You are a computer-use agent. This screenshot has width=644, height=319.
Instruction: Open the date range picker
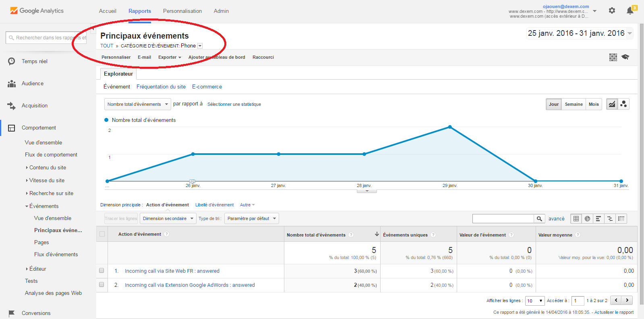(580, 33)
